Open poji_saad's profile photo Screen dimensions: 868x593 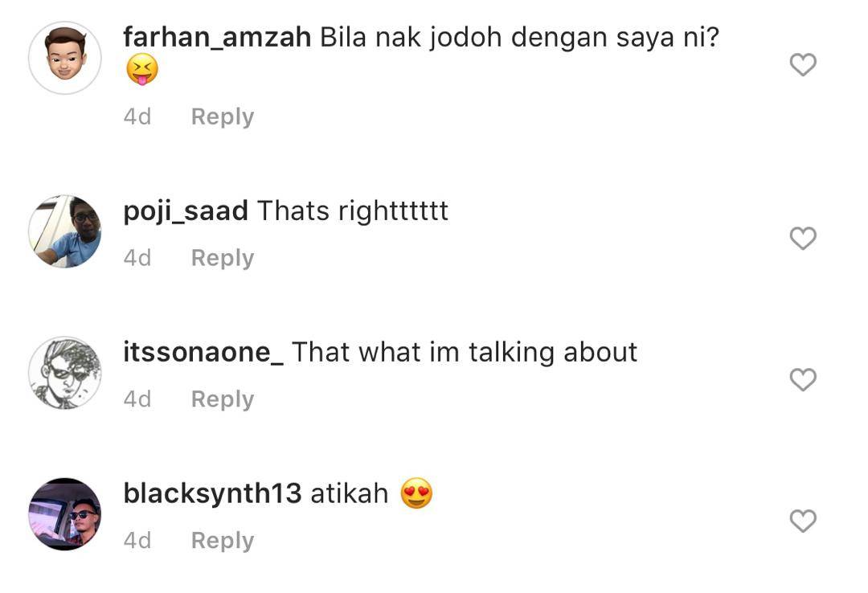65,231
